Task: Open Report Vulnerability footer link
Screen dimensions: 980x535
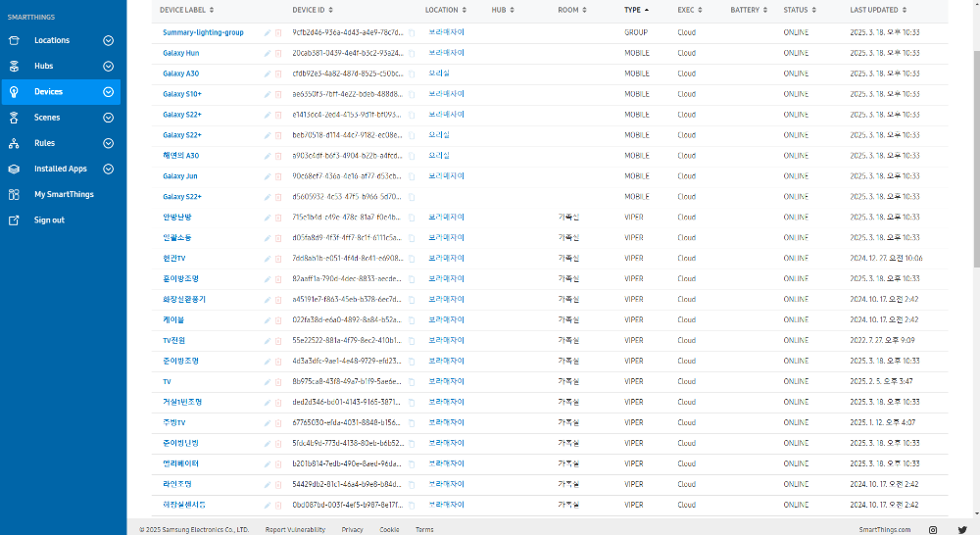Action: pyautogui.click(x=295, y=530)
